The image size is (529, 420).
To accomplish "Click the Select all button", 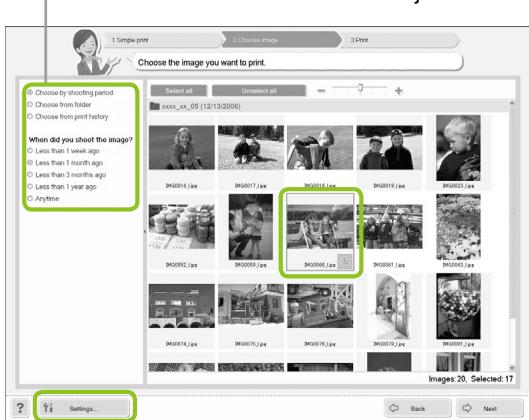I will pyautogui.click(x=179, y=91).
